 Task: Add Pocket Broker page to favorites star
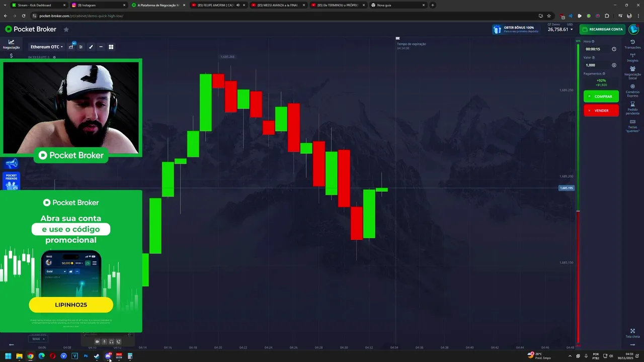[66, 29]
